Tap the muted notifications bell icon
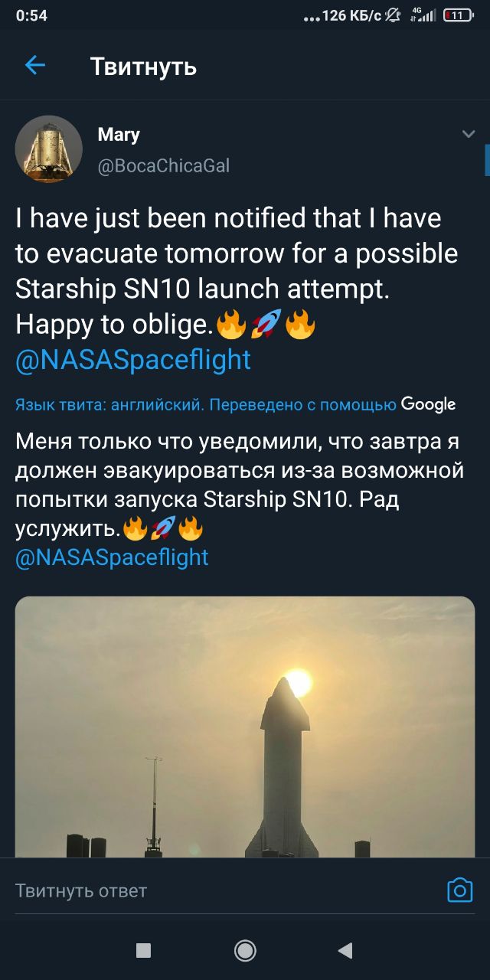Image resolution: width=490 pixels, height=980 pixels. click(x=394, y=15)
